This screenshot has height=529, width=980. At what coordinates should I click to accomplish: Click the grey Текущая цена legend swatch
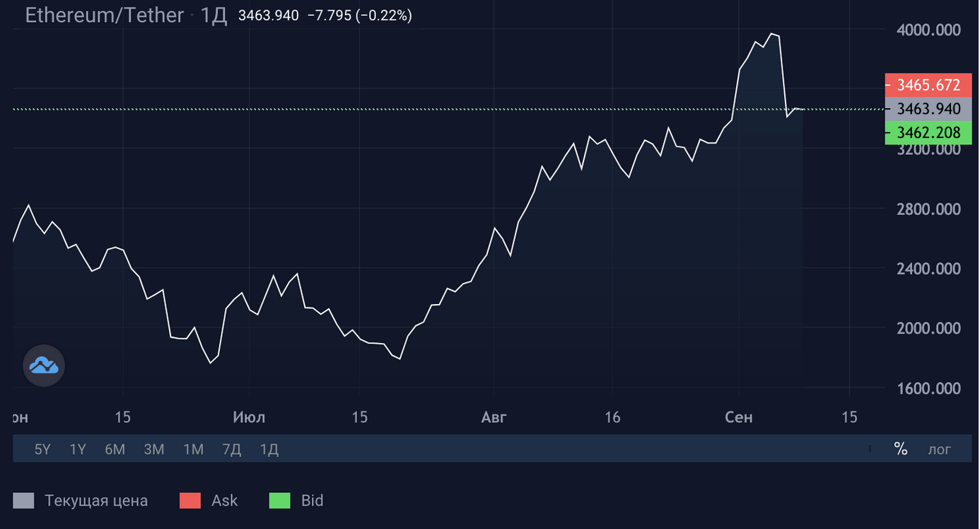23,501
